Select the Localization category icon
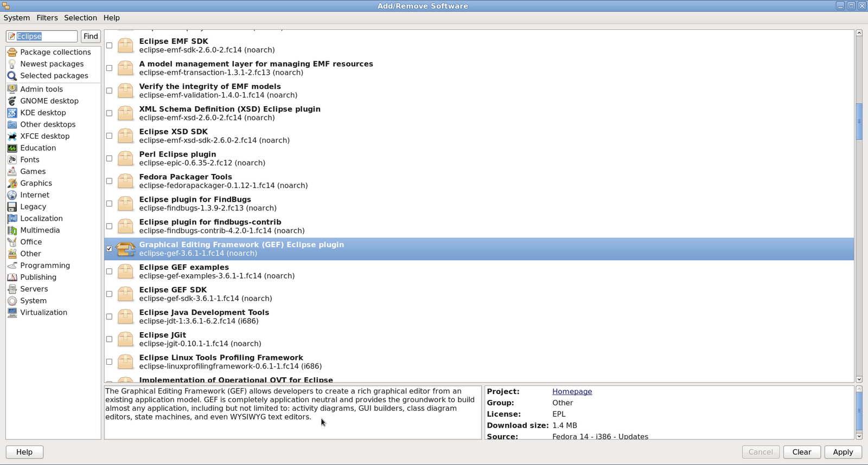 (x=12, y=218)
